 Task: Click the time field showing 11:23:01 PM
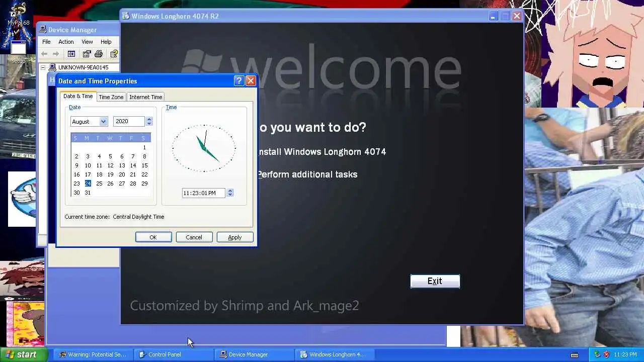point(203,193)
